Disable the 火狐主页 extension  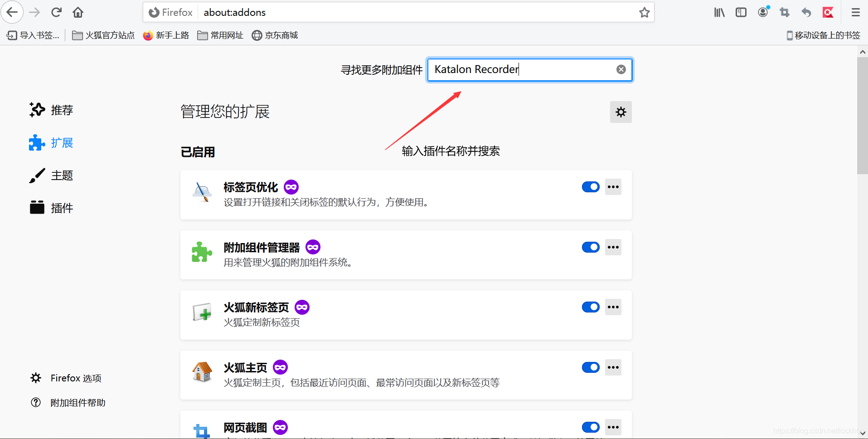[x=591, y=367]
